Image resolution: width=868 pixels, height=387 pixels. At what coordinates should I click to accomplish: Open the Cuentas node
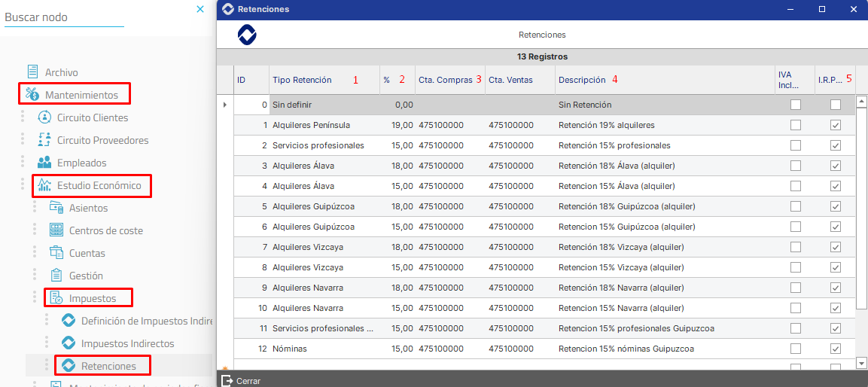click(87, 254)
